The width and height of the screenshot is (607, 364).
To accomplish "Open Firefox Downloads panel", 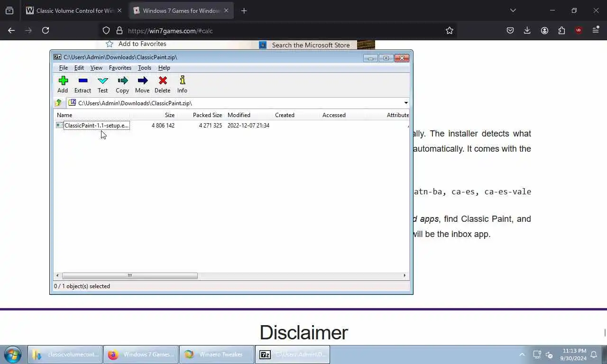I will (527, 30).
